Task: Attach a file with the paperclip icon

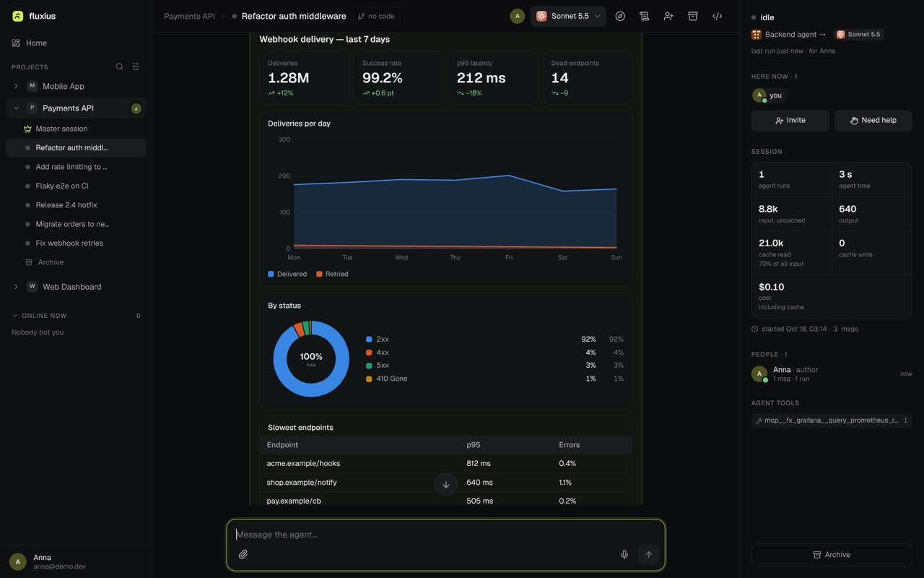Action: 243,554
